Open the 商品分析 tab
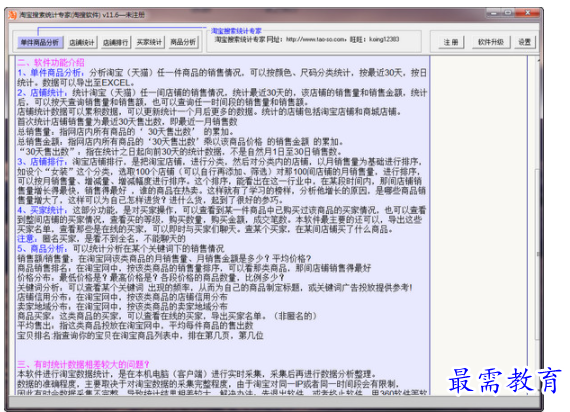Viewport: 570px width, 412px height. pyautogui.click(x=183, y=43)
